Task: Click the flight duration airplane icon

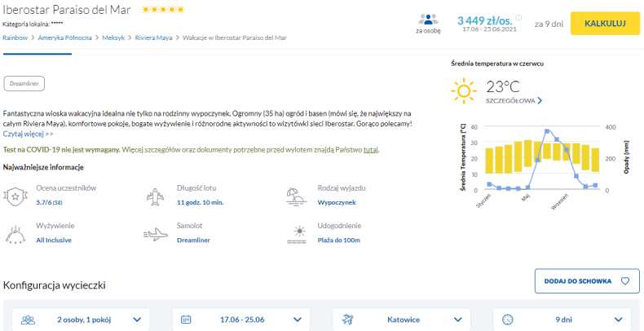Action: pos(155,196)
